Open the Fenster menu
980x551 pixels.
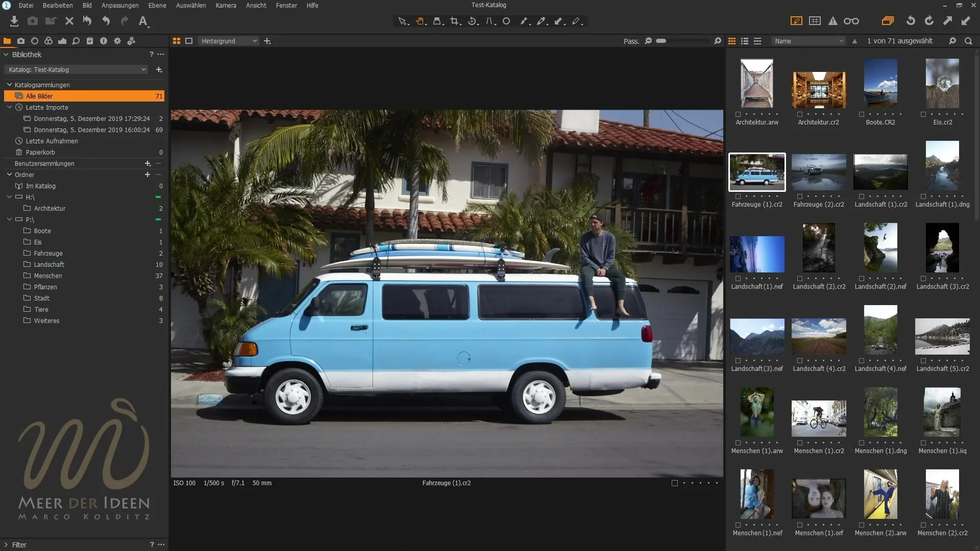click(x=286, y=5)
